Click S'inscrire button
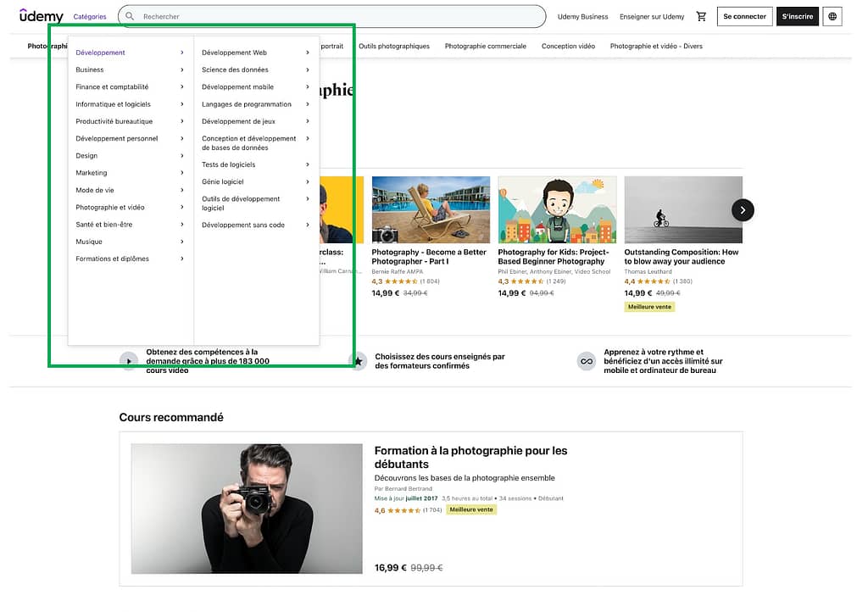Screen dimensions: 868x612 tap(797, 17)
